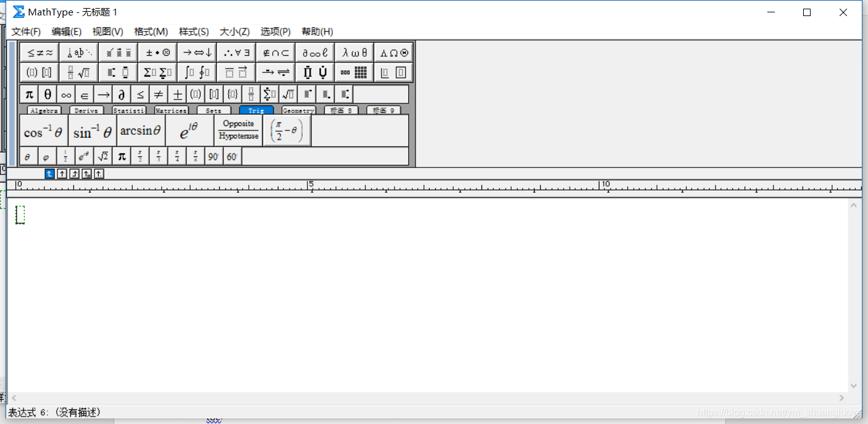Insert the e^iθ expression
The image size is (868, 424).
(x=190, y=130)
